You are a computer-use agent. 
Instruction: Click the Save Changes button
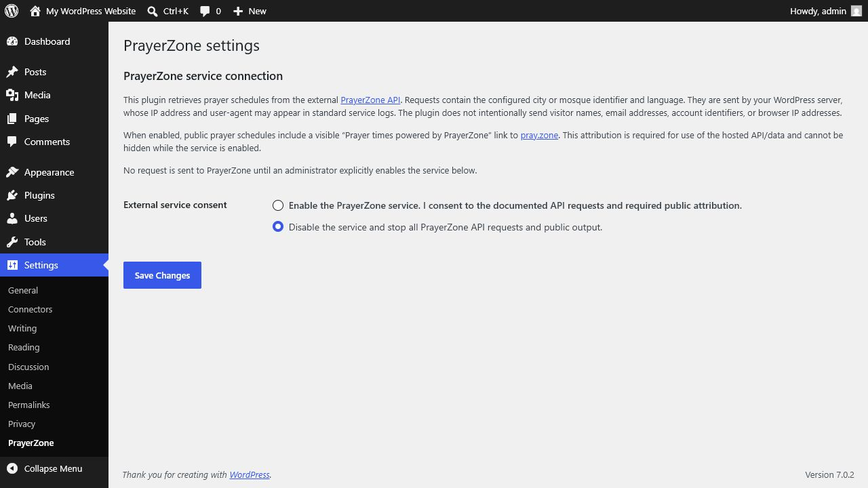pos(162,275)
